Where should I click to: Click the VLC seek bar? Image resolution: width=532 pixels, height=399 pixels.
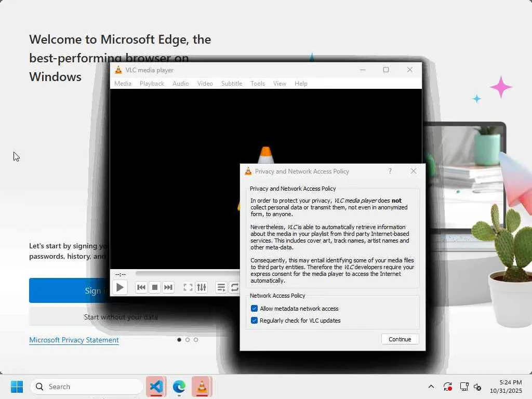click(188, 273)
